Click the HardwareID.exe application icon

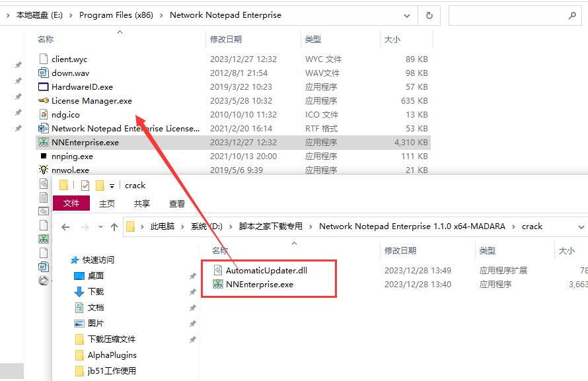[44, 87]
